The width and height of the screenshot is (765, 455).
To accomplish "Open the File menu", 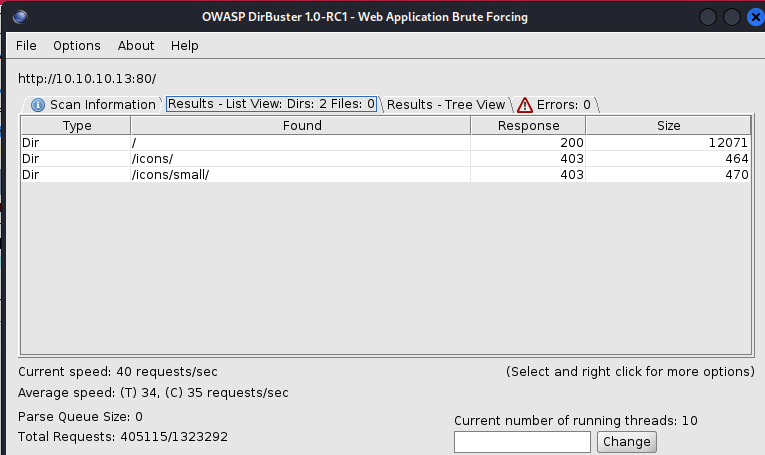I will (26, 46).
